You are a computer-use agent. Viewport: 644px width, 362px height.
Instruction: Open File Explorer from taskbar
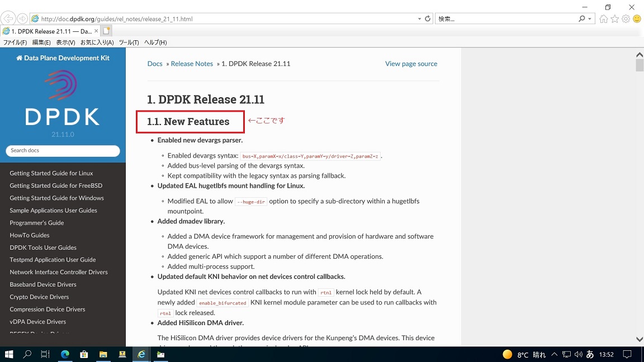click(103, 354)
